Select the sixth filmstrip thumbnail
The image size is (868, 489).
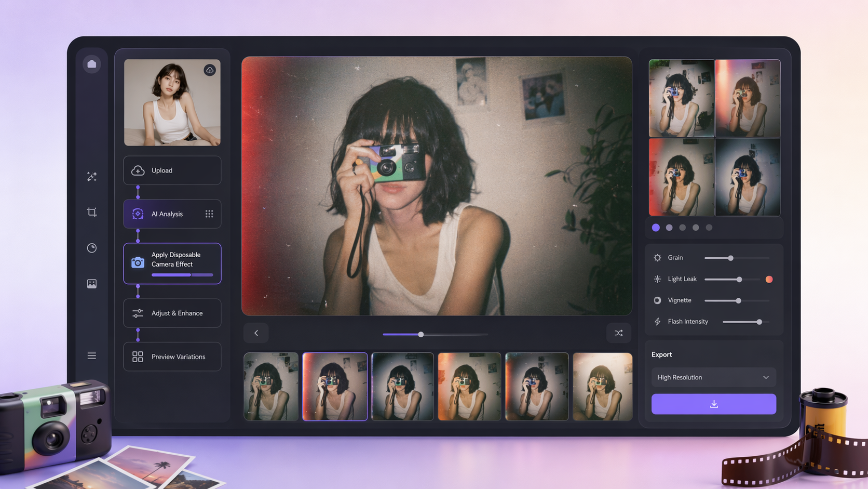602,387
